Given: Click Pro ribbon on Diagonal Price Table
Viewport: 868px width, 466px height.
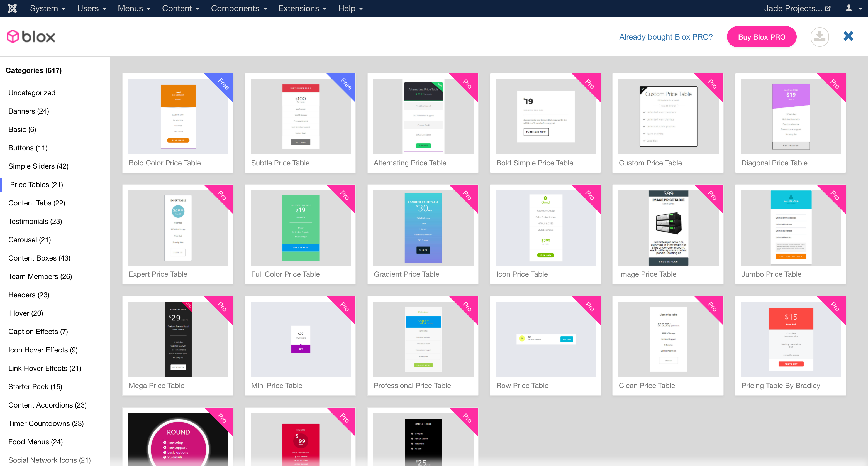Looking at the screenshot, I should point(835,83).
